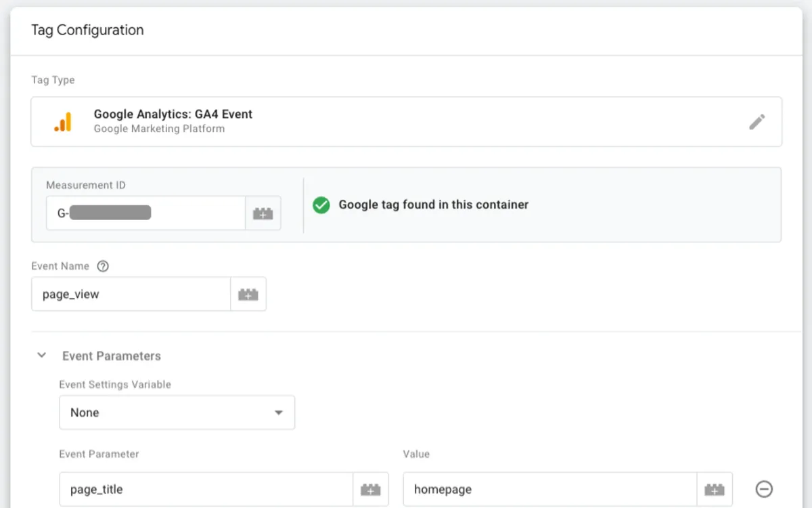
Task: Edit the tag type using the pencil icon
Action: tap(757, 121)
